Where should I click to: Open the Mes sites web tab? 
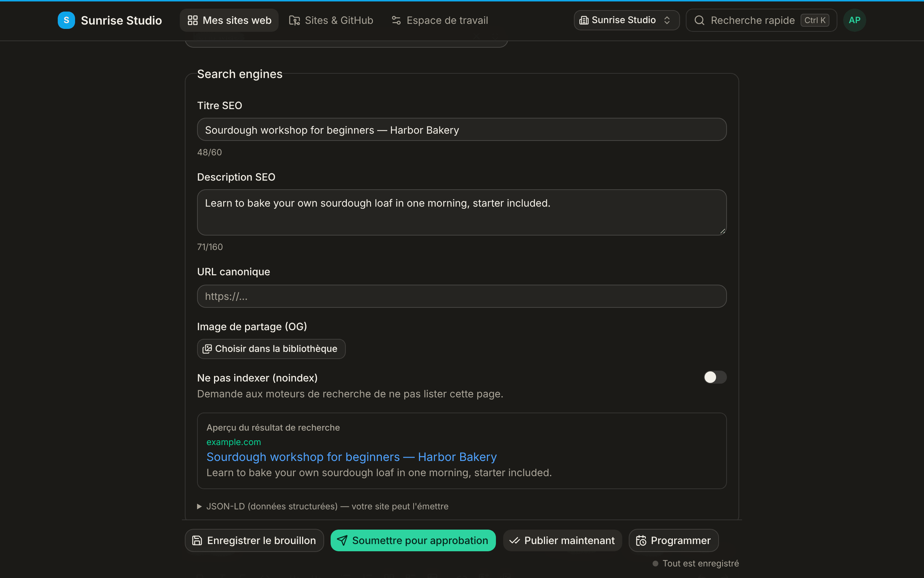pos(229,20)
